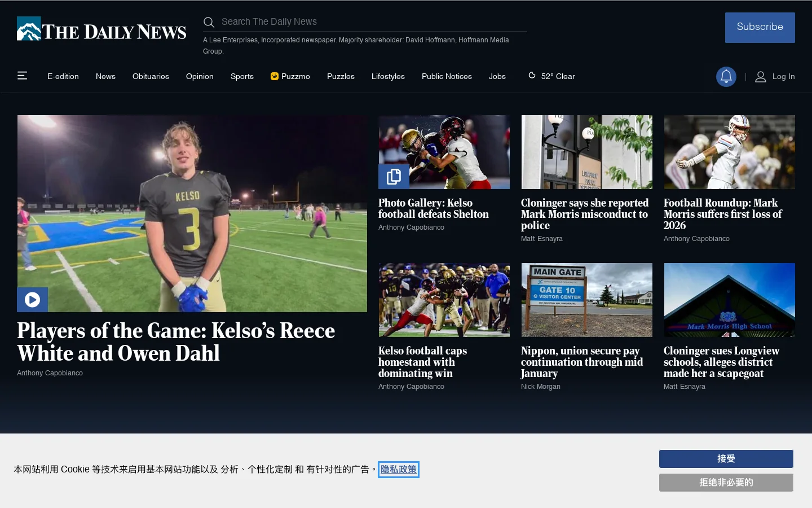The image size is (812, 508).
Task: Accept cookies with 接受 button
Action: (726, 459)
